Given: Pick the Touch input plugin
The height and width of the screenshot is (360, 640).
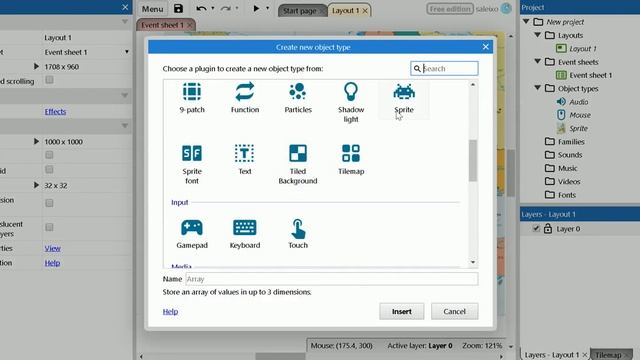Looking at the screenshot, I should (x=298, y=229).
